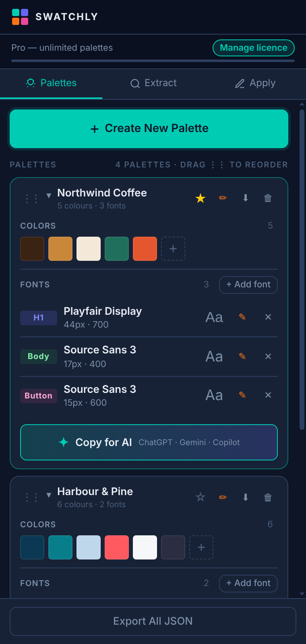Add a colour to Northwind Coffee
The width and height of the screenshot is (306, 644).
pos(173,249)
